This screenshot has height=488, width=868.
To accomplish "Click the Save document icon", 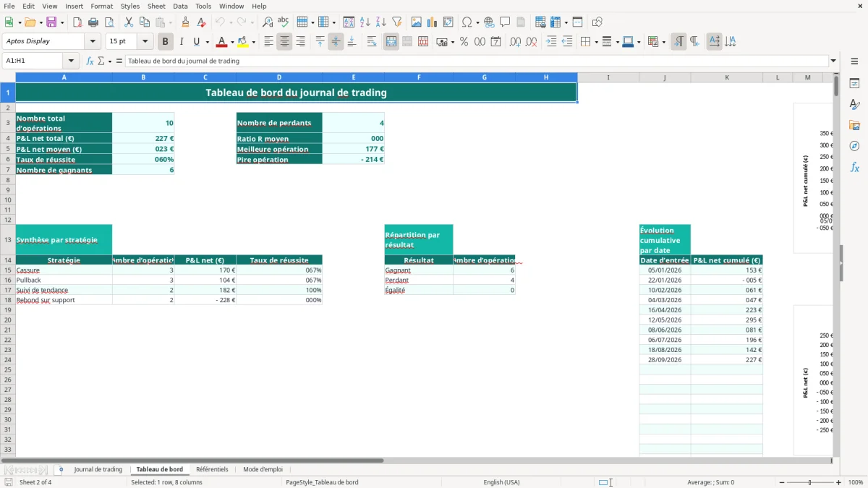I will point(51,22).
